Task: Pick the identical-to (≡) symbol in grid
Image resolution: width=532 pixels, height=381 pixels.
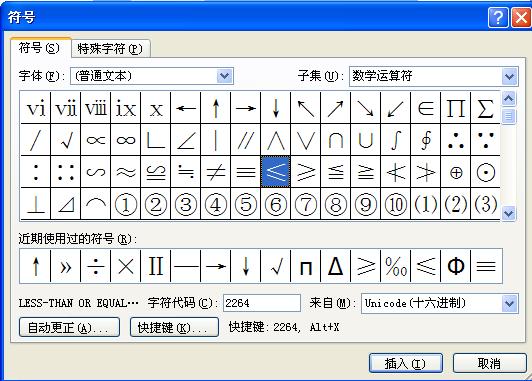Action: click(246, 172)
